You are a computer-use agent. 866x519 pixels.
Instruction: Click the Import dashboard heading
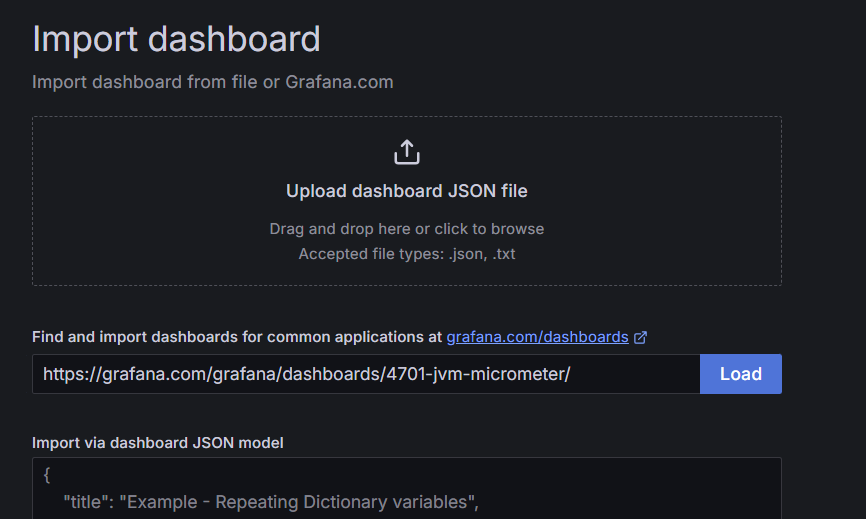click(x=176, y=39)
